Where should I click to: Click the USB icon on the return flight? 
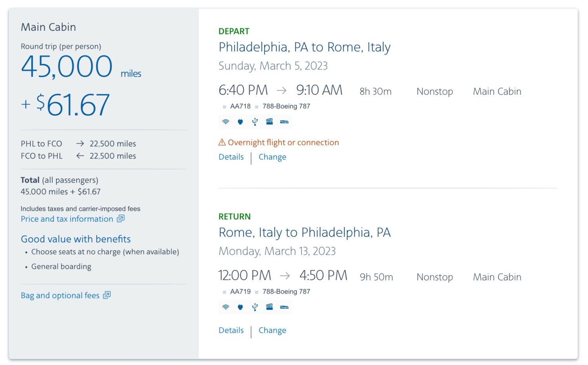[255, 307]
